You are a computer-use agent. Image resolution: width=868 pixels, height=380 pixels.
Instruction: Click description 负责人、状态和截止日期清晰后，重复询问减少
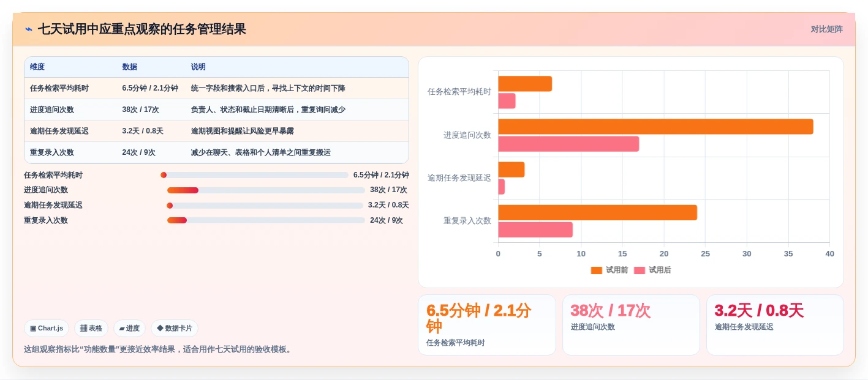coord(268,110)
